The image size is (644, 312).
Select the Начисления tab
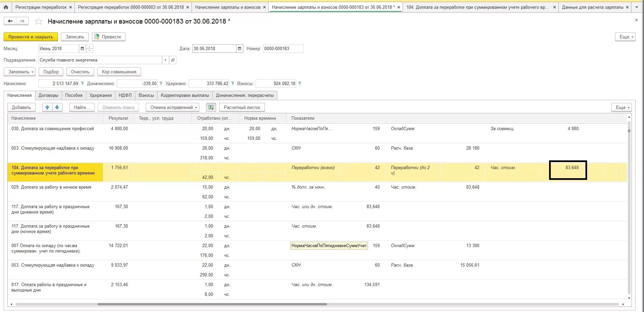pos(20,95)
